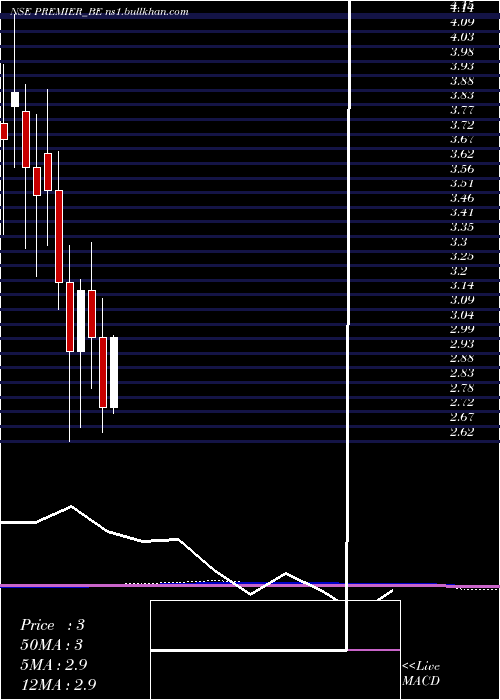Click the 2.93 price axis label
Viewport: 500px width, 700px height.
(x=462, y=344)
